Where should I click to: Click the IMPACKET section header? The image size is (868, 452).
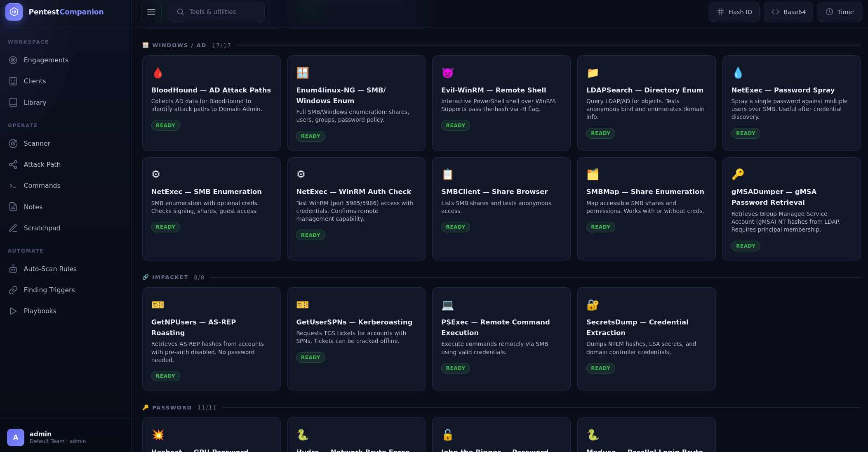[x=170, y=277]
